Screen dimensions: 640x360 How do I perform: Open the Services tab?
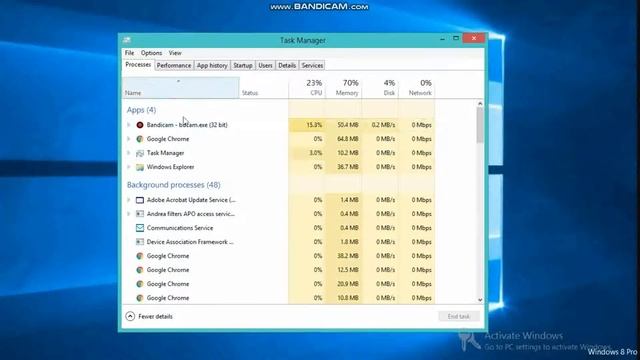312,65
